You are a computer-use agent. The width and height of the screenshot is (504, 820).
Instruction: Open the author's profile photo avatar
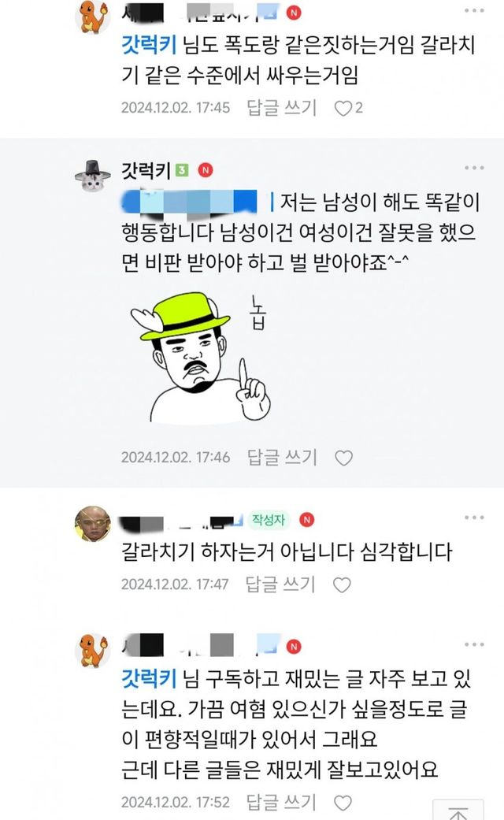tap(93, 524)
